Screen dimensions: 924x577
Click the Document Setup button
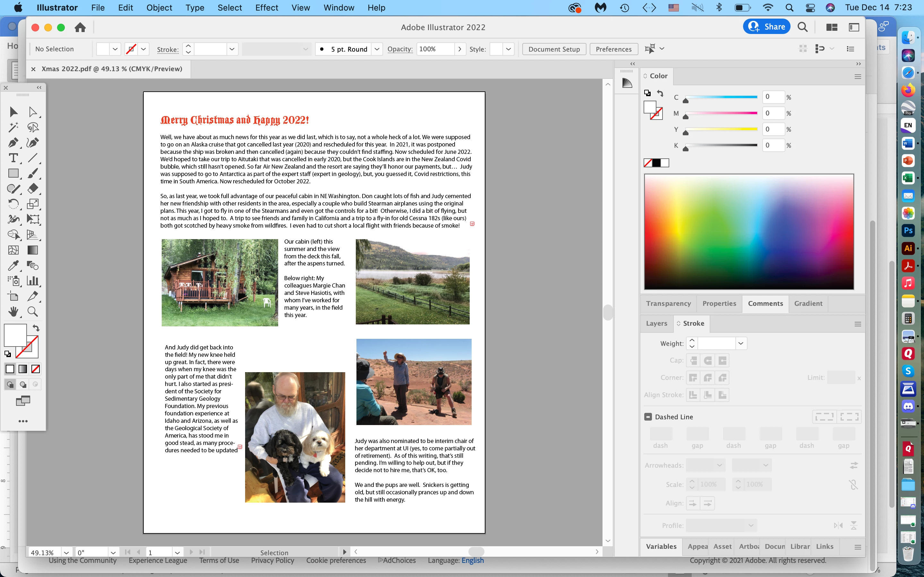554,49
